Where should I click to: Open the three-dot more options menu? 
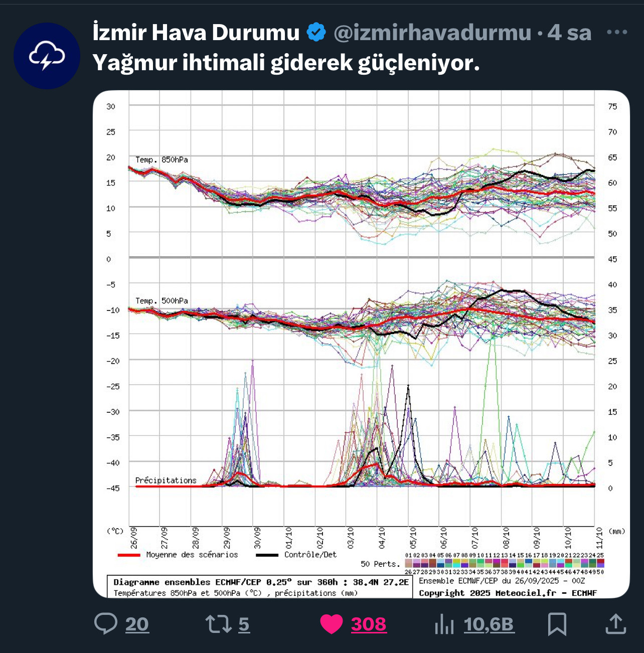[x=616, y=33]
